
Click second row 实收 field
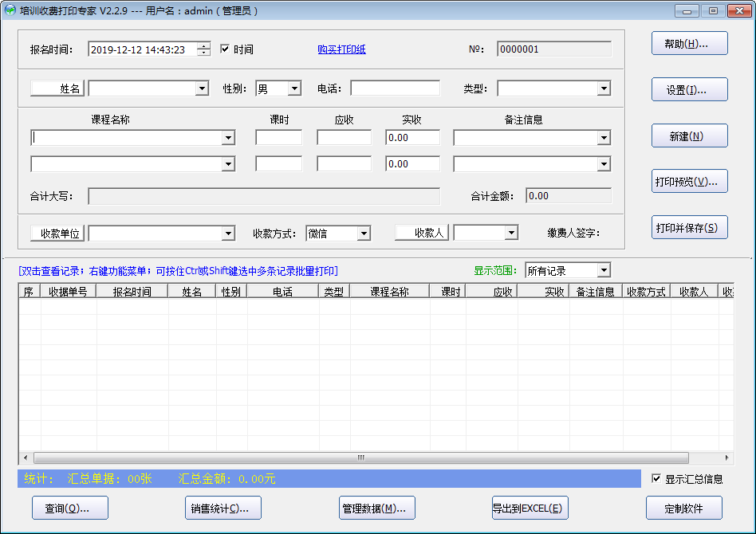click(413, 164)
